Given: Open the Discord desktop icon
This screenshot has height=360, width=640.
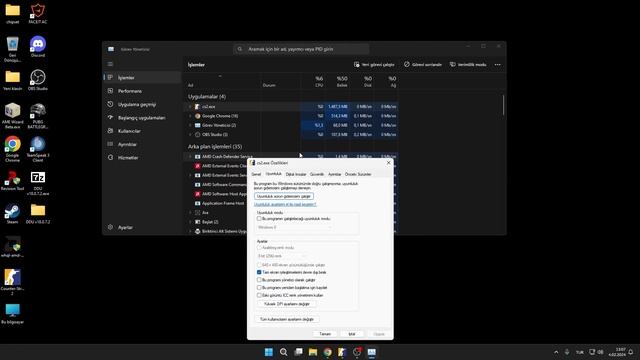Looking at the screenshot, I should pos(38,47).
